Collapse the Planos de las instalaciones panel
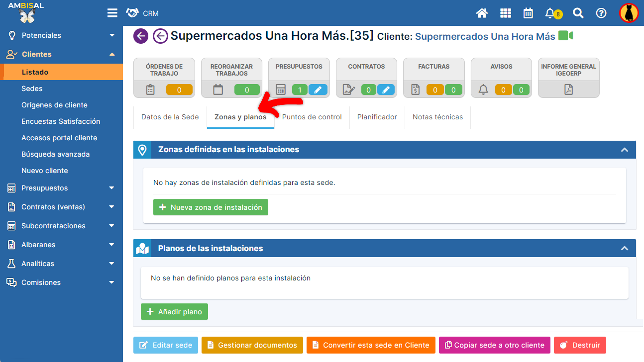The height and width of the screenshot is (362, 644). pyautogui.click(x=625, y=248)
